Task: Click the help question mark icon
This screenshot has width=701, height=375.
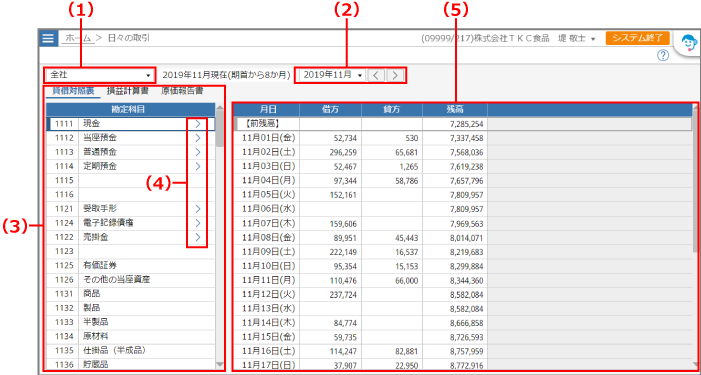Action: click(663, 55)
